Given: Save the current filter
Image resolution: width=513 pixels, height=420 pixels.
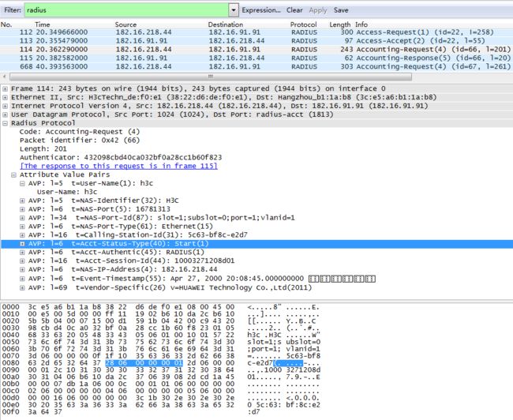Looking at the screenshot, I should click(341, 10).
